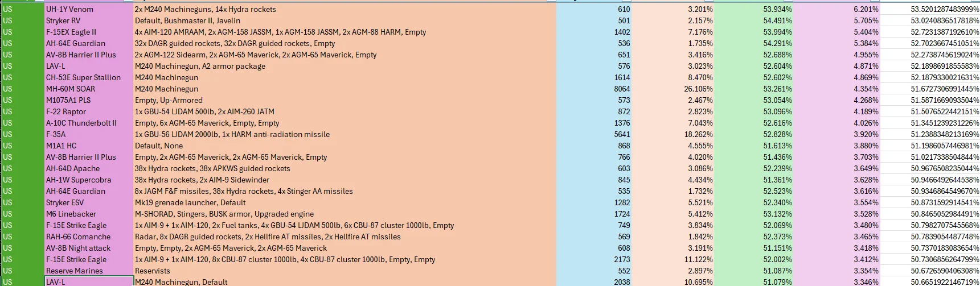Click the 'Default, Bushmaster II, Javelin' cell
This screenshot has width=980, height=286.
(345, 20)
